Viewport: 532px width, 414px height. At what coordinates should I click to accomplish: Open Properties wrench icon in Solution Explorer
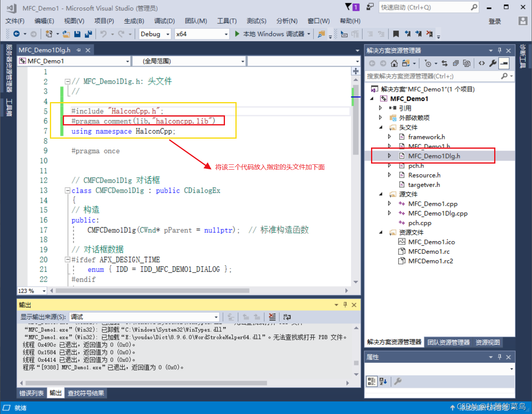[x=493, y=63]
